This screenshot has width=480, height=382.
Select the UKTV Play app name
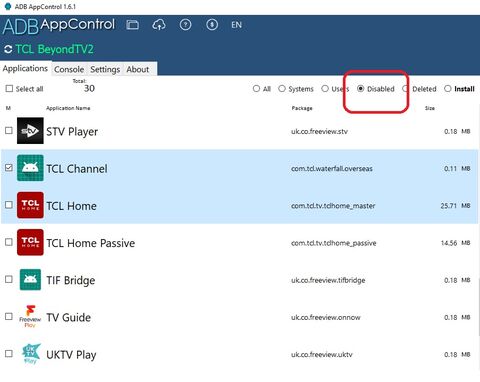coord(71,355)
